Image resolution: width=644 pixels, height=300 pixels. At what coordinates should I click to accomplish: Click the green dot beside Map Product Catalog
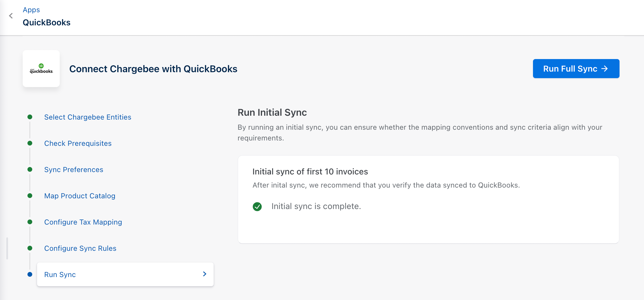point(30,196)
